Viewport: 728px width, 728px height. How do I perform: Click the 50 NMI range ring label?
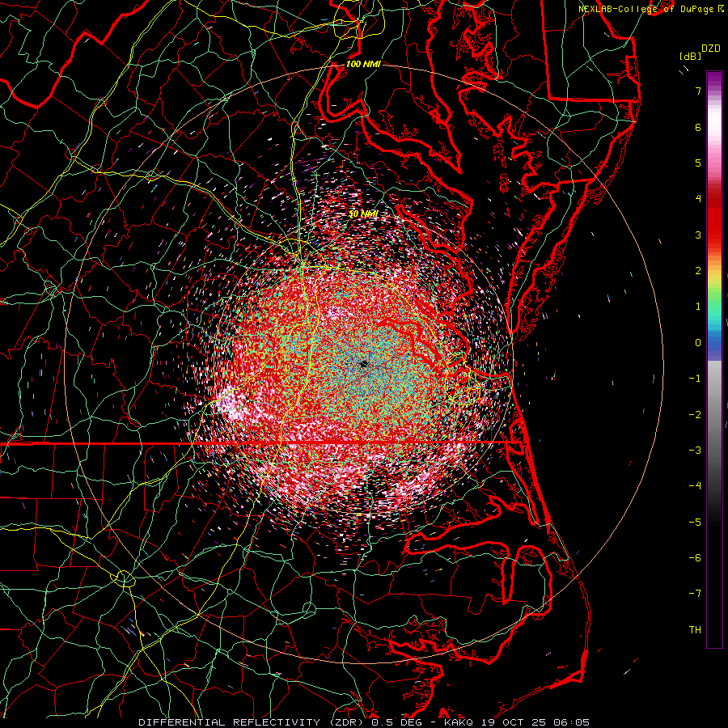coord(363,214)
